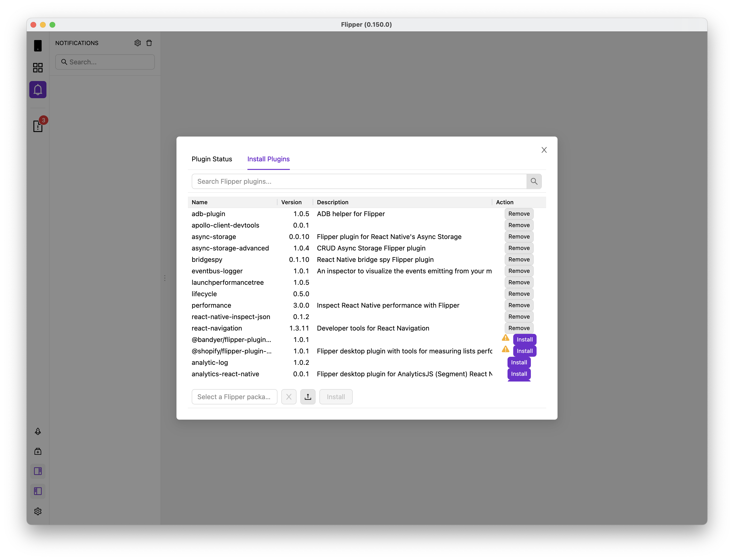Open connection troubleshoot icon with badge
734x560 pixels.
(x=38, y=126)
